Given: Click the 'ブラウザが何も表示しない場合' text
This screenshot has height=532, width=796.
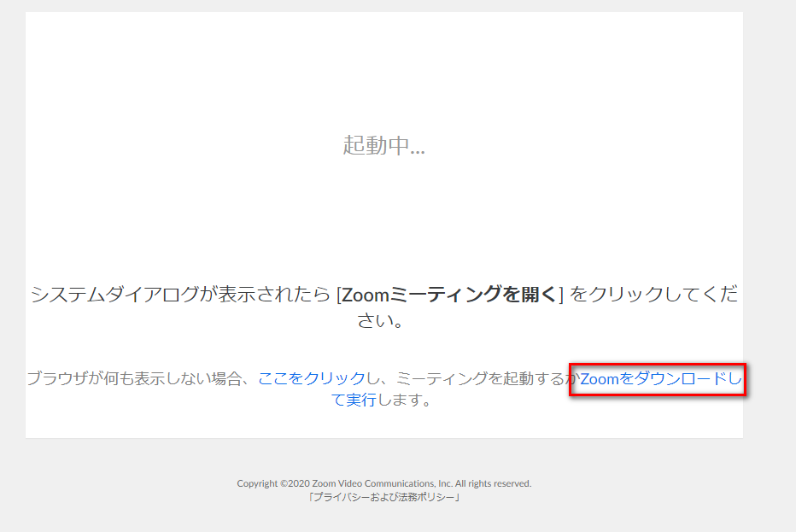Looking at the screenshot, I should pos(133,378).
